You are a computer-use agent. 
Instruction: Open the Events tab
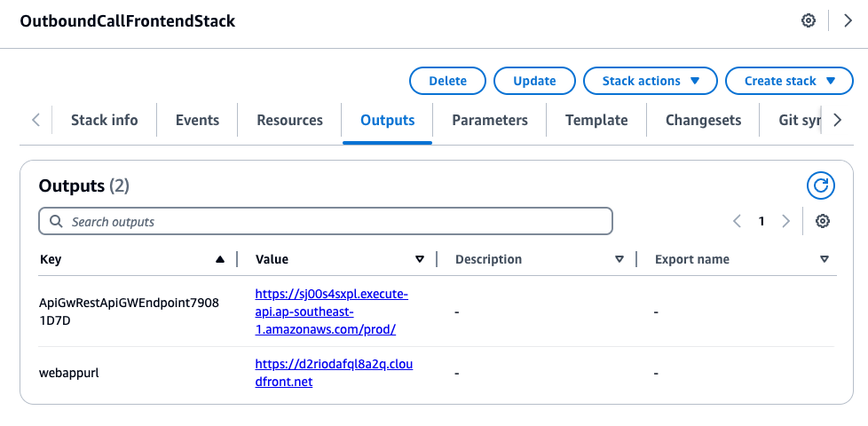[x=197, y=120]
